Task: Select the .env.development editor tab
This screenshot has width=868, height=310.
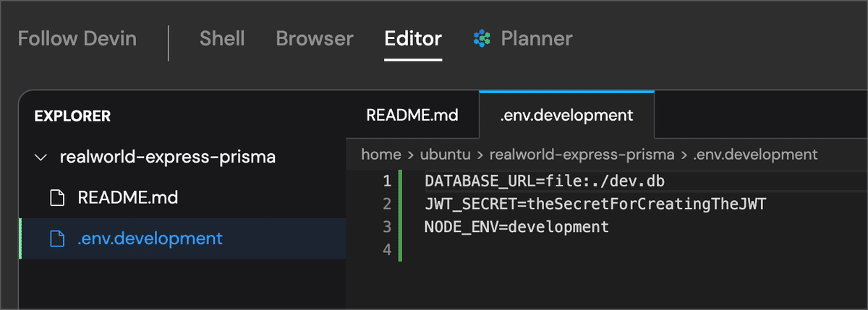Action: pyautogui.click(x=566, y=115)
